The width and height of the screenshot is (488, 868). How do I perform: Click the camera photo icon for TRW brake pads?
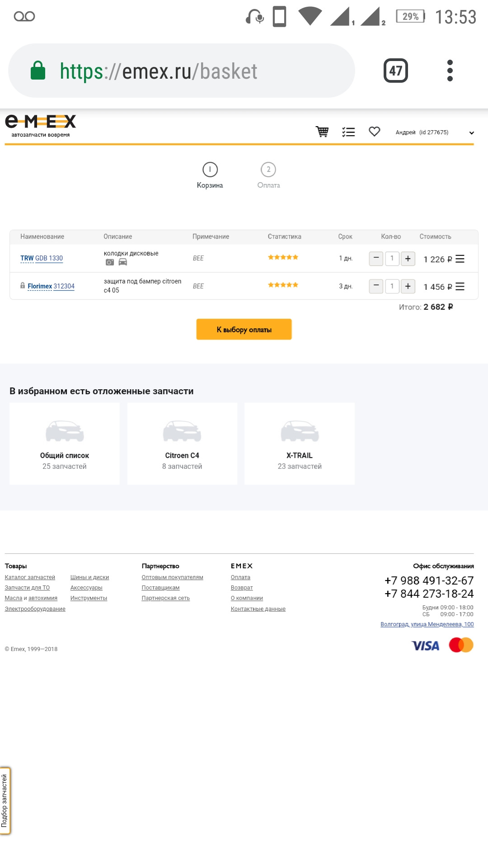coord(110,262)
